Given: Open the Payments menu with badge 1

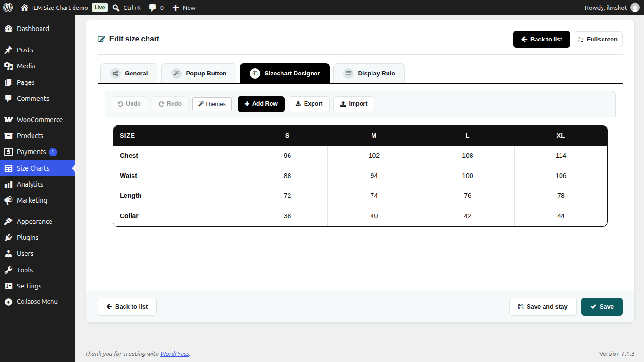Looking at the screenshot, I should click(38, 152).
